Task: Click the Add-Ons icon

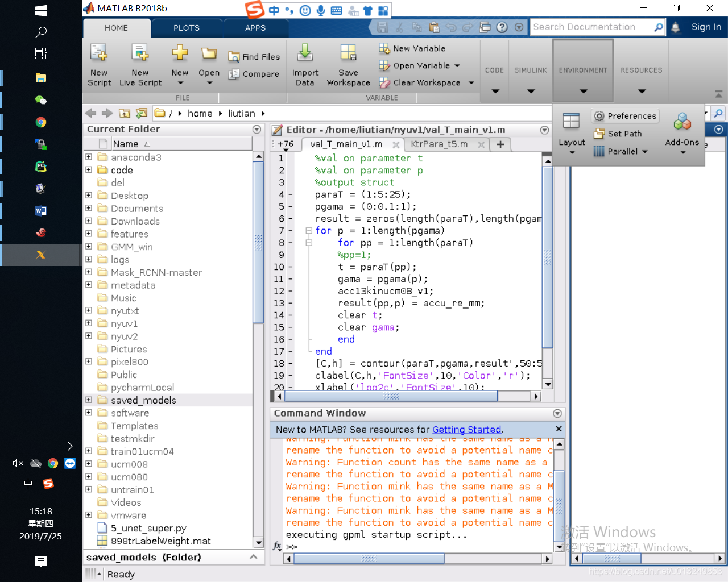Action: [682, 122]
